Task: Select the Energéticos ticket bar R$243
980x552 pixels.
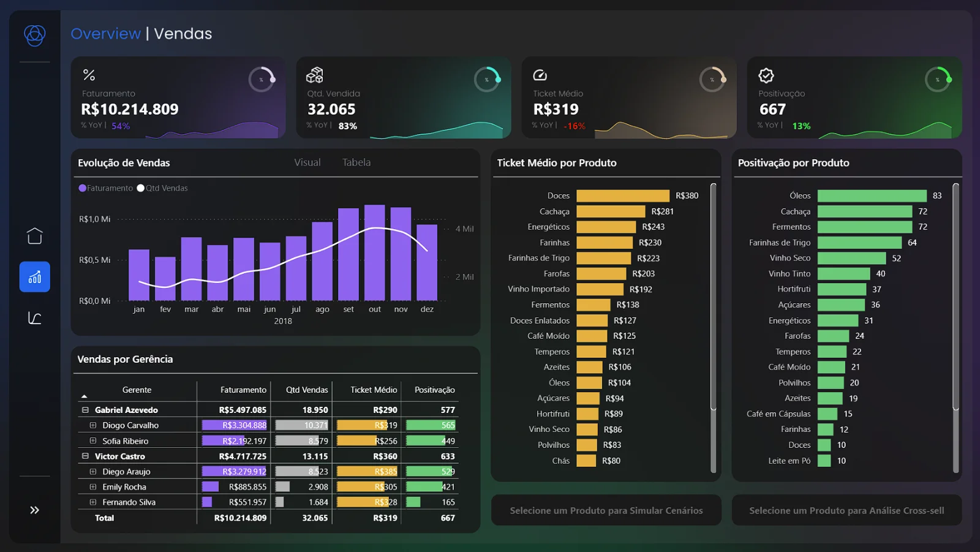Action: pyautogui.click(x=606, y=227)
